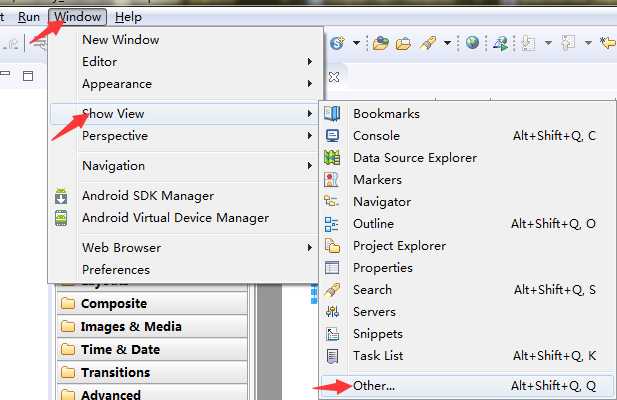This screenshot has height=400, width=617.
Task: Click the toolbar search flashlight icon
Action: pos(428,42)
